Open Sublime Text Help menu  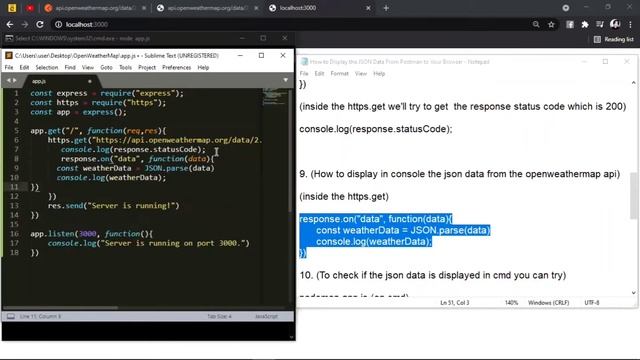click(203, 67)
